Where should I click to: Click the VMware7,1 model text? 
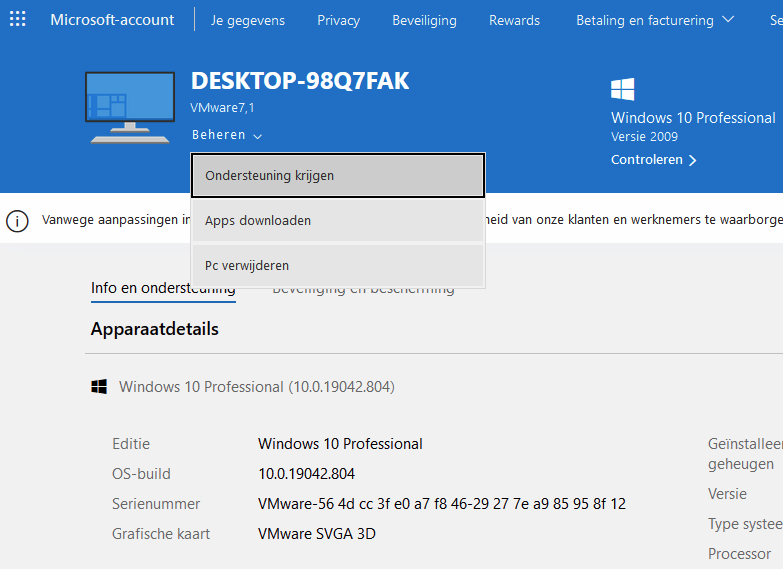[x=222, y=108]
